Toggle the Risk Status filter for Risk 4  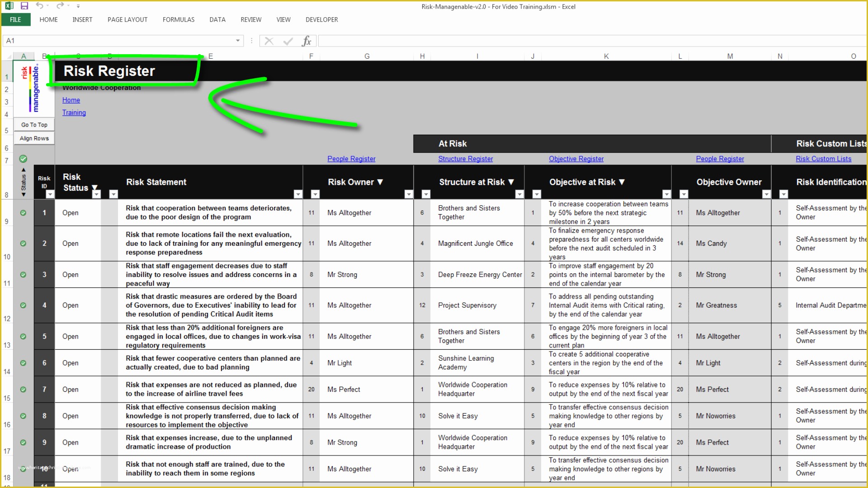point(23,305)
